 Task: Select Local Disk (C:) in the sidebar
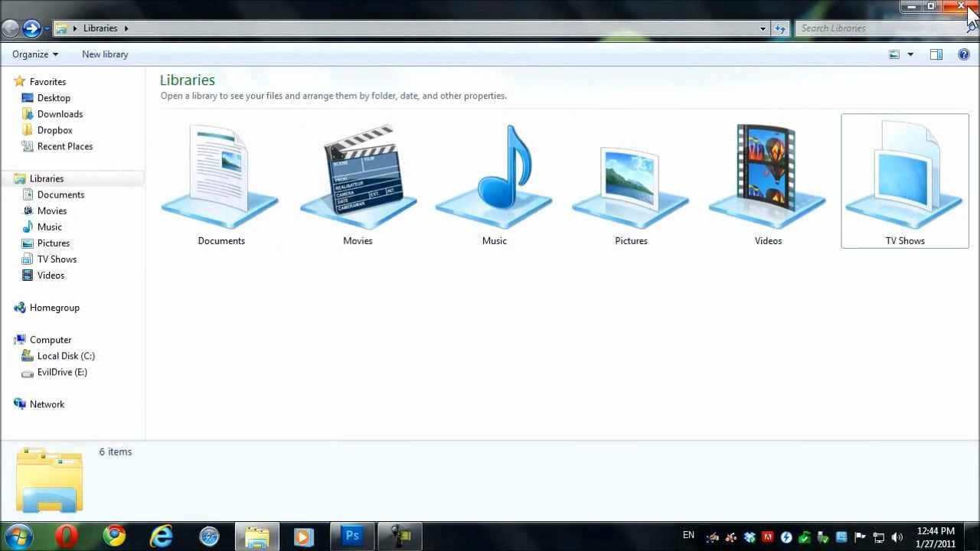coord(66,356)
